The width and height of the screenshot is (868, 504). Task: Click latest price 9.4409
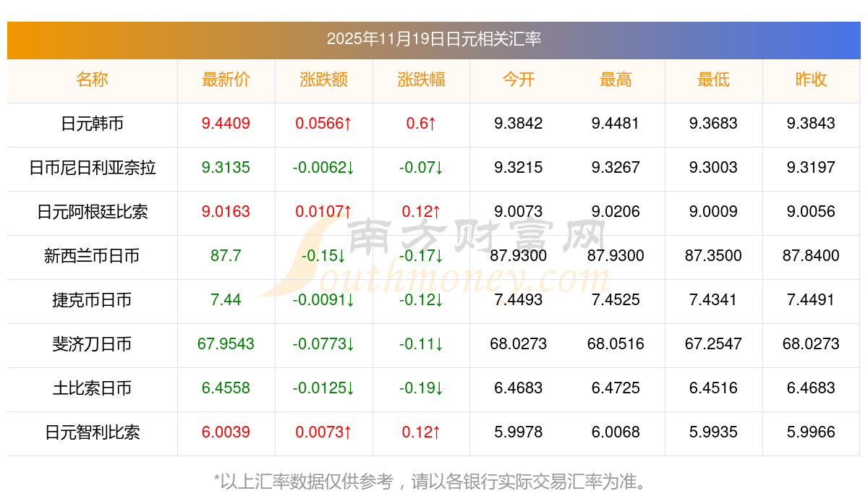point(226,124)
